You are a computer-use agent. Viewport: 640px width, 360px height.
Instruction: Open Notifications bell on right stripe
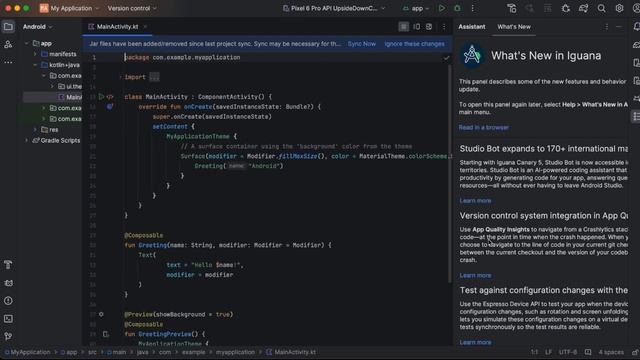636,27
